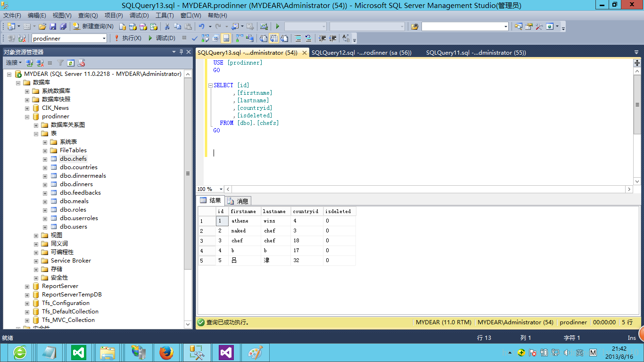Screen dimensions: 644x362
Task: Click the Undo arrow icon
Action: click(x=201, y=26)
